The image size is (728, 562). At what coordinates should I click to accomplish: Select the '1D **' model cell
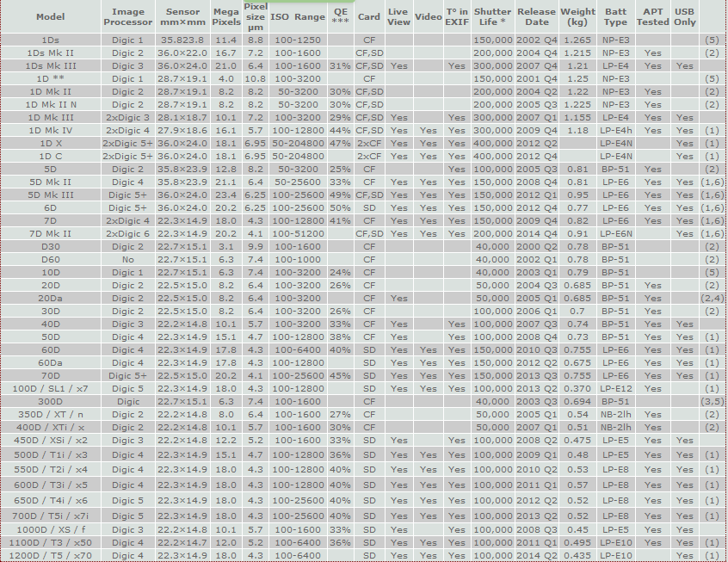pyautogui.click(x=50, y=79)
